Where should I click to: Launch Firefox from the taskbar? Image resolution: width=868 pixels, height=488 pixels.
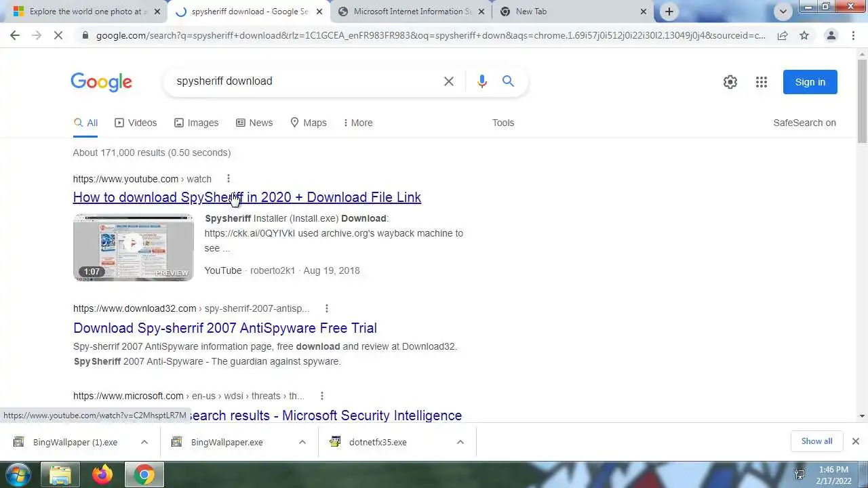pos(102,474)
